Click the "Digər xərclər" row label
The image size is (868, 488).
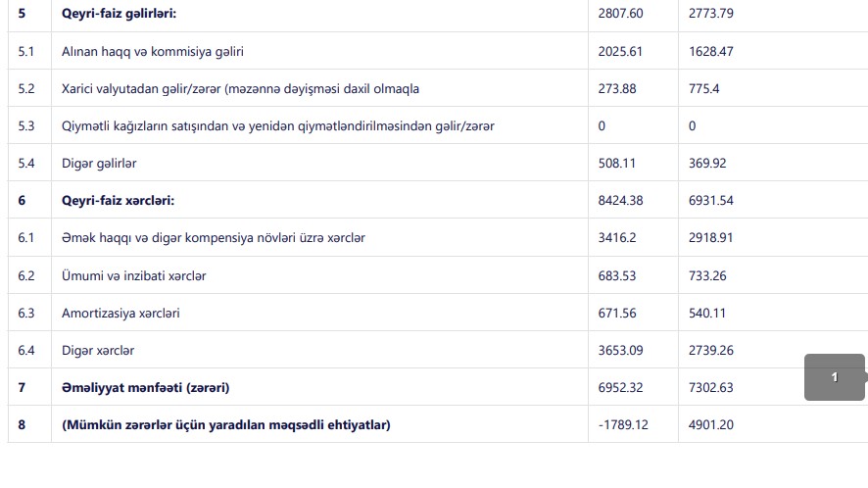[98, 350]
